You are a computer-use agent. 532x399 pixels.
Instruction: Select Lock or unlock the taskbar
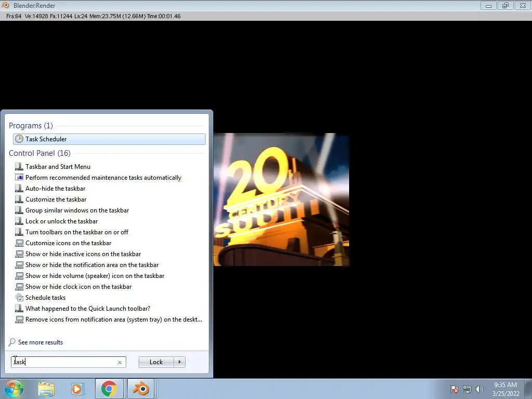[61, 221]
